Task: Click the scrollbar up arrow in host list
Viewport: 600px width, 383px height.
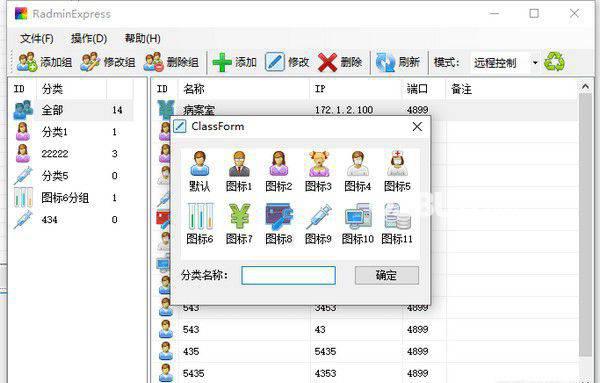Action: 585,87
